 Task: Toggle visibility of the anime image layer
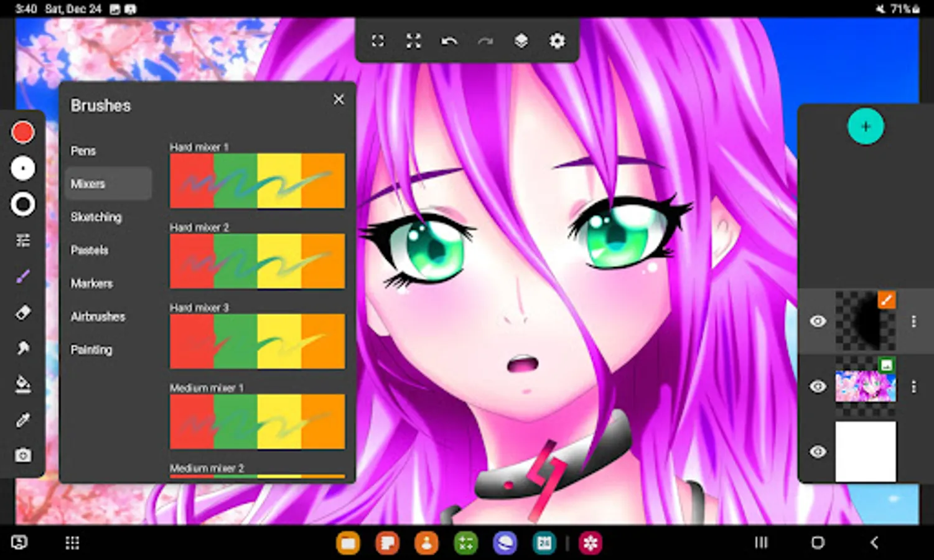818,386
